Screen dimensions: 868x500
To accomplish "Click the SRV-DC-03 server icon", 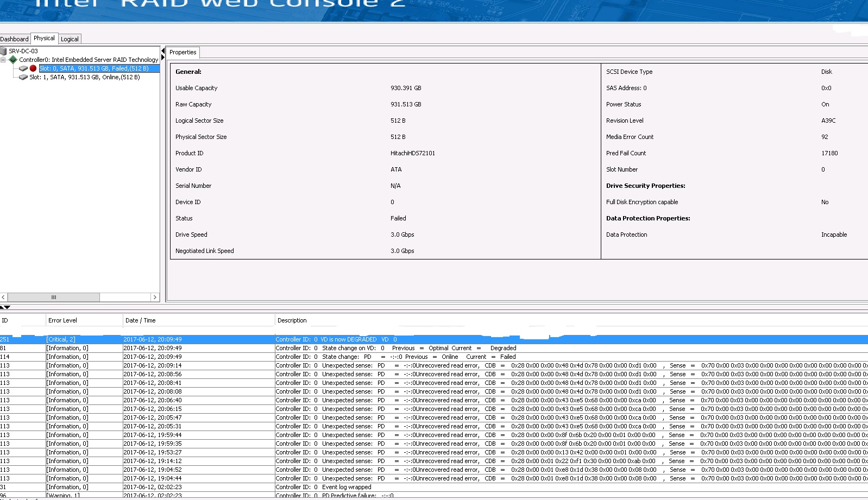I will click(x=4, y=51).
